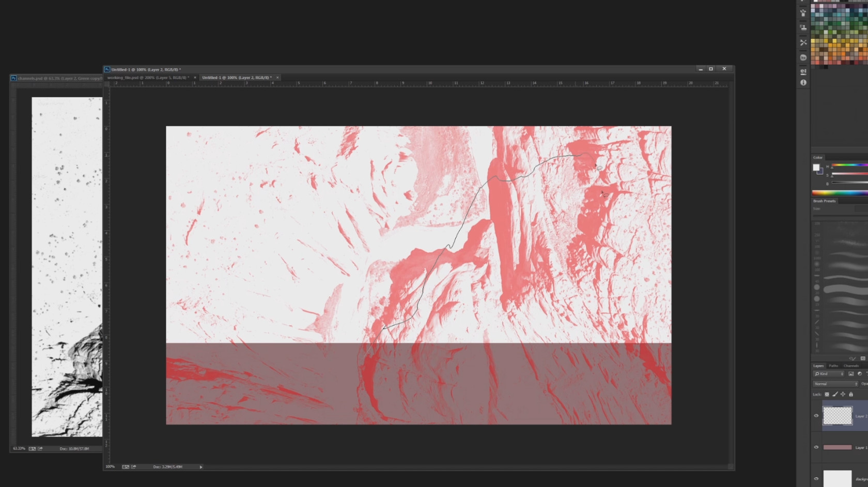Switch to the working_file.psd document tab
Viewport: 868px width, 487px height.
(148, 78)
